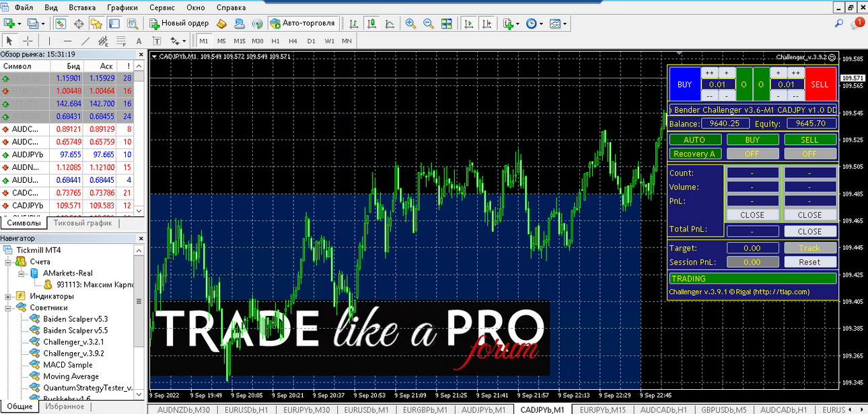
Task: Switch chart to candlesticks
Action: pos(371,23)
